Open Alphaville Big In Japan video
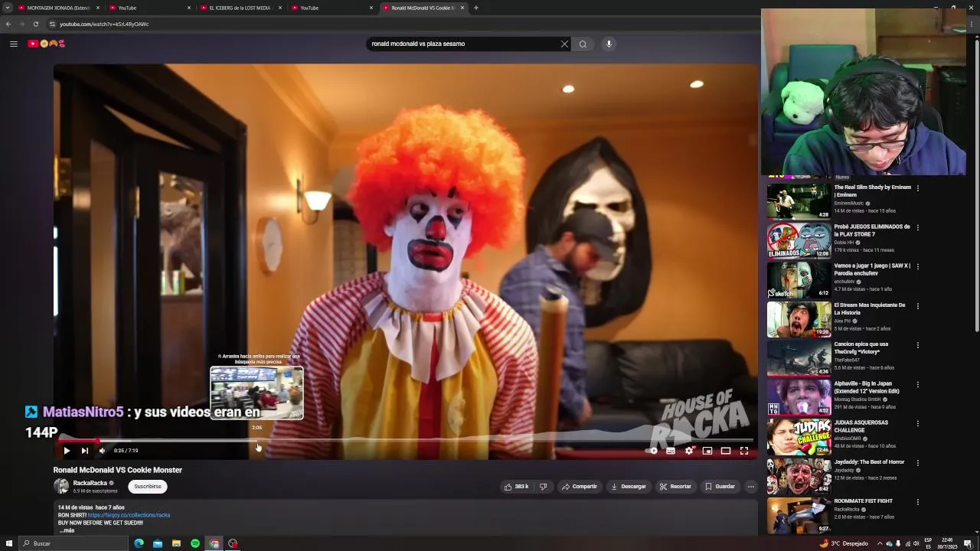Viewport: 980px width, 551px height. [799, 397]
